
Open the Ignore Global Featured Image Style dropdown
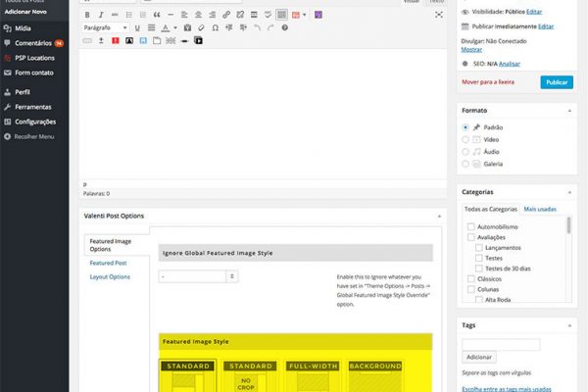click(198, 276)
